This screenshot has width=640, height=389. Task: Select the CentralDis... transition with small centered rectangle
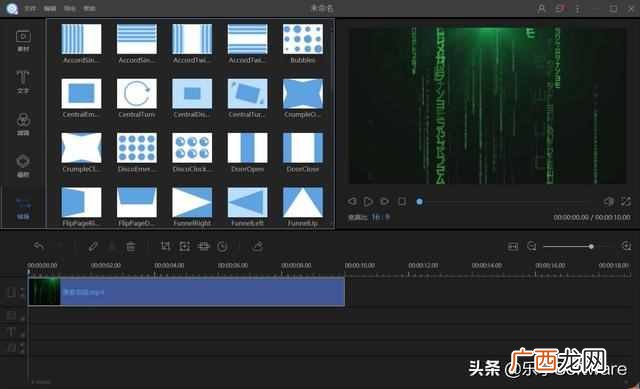192,93
